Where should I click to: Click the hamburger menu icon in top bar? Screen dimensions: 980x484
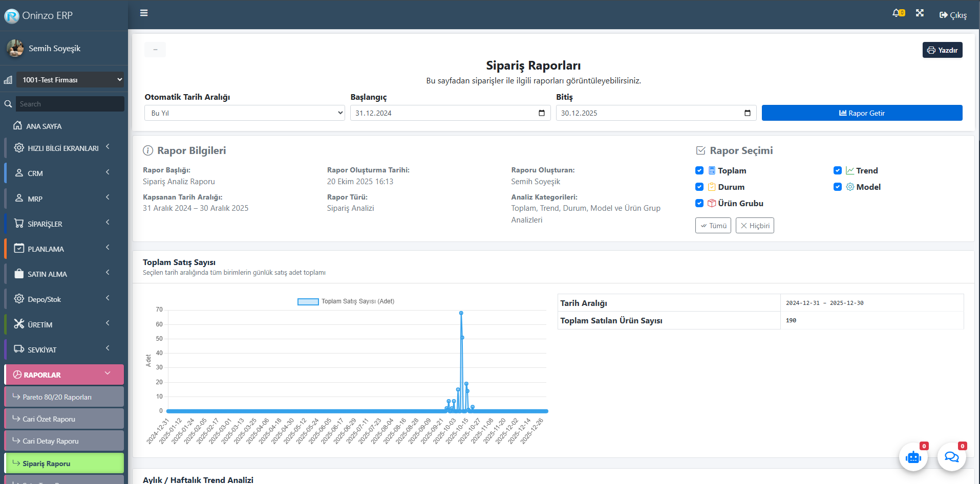click(x=144, y=13)
